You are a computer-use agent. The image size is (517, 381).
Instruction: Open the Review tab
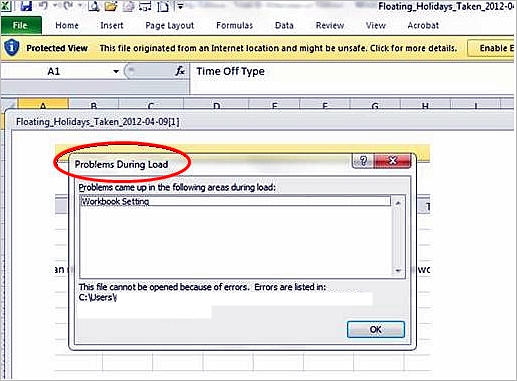(330, 25)
